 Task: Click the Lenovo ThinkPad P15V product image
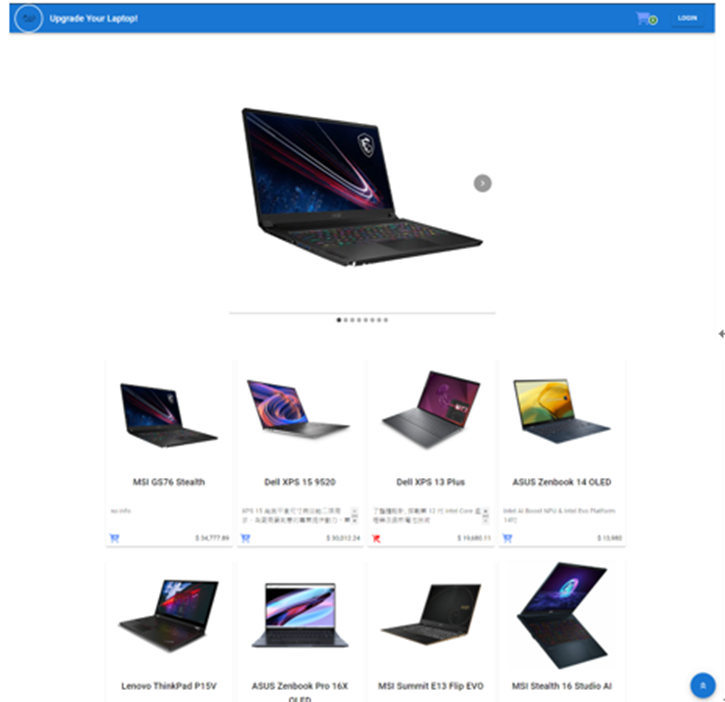[169, 615]
